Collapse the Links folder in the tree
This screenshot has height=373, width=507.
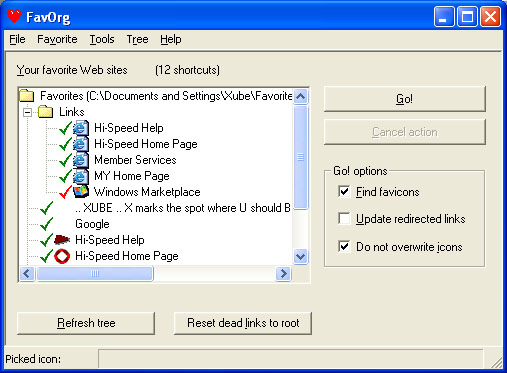pos(28,112)
